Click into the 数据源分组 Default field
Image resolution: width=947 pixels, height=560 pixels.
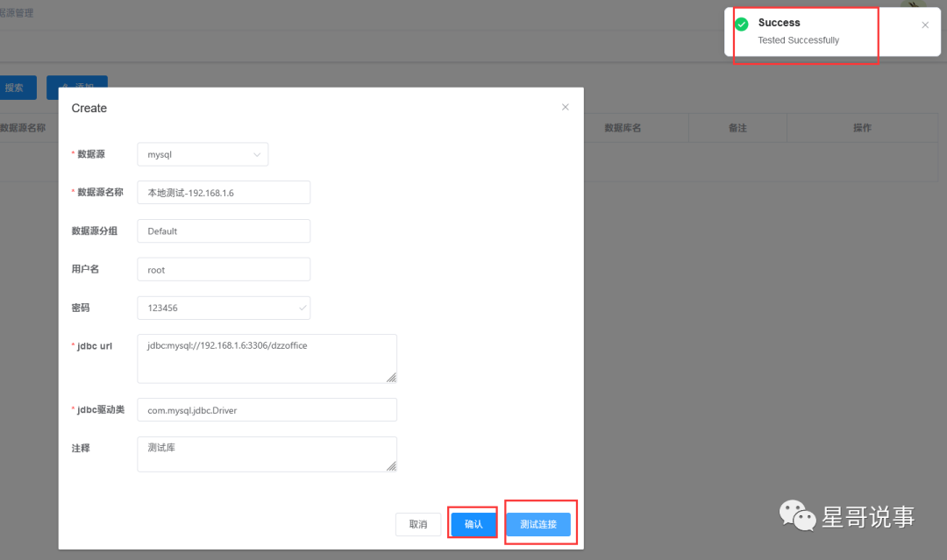coord(224,231)
